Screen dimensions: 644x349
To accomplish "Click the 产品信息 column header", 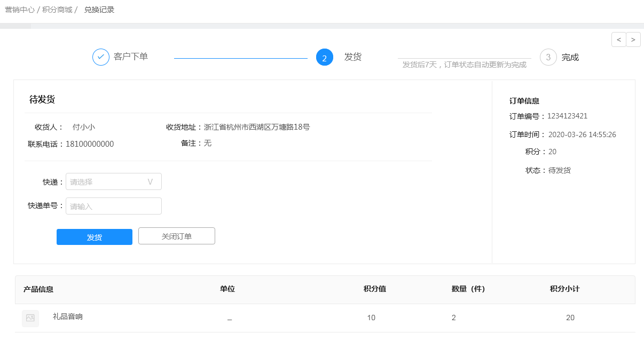I will [38, 289].
